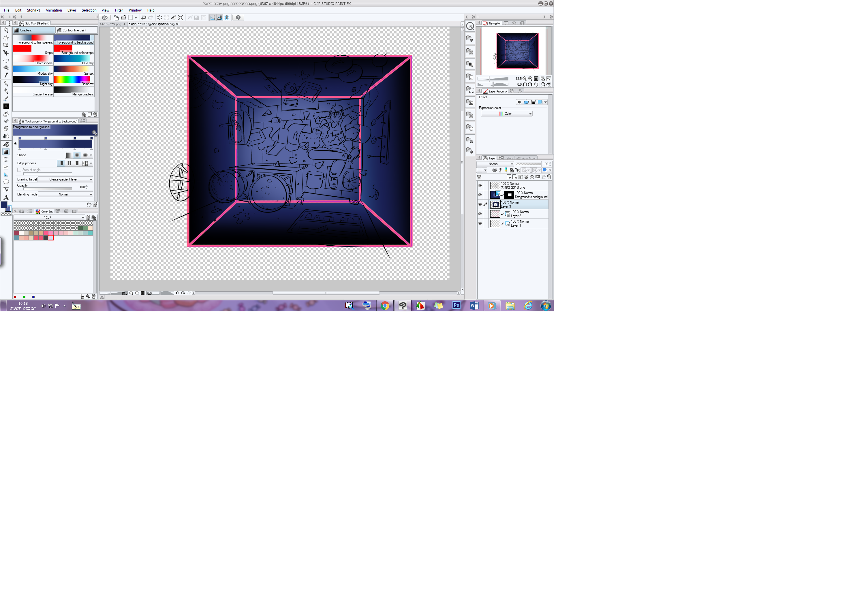Enable the Step of angle checkbox
The height and width of the screenshot is (589, 868).
point(19,170)
